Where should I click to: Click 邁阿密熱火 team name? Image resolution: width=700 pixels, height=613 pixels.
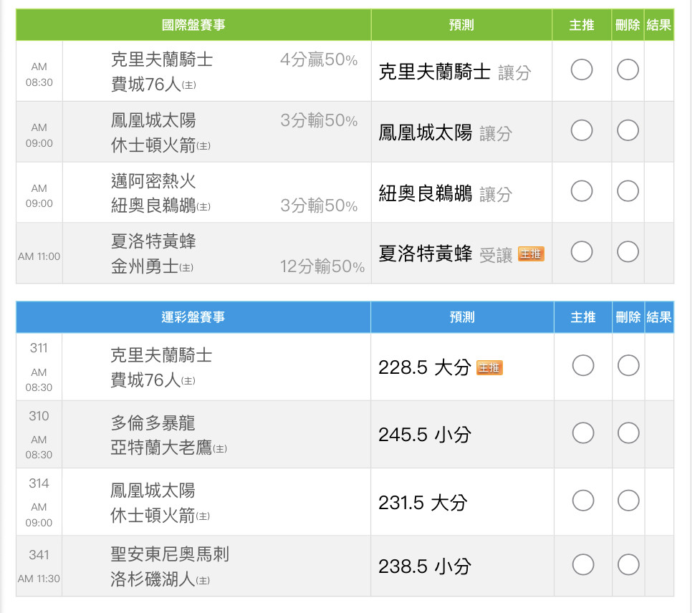(153, 181)
